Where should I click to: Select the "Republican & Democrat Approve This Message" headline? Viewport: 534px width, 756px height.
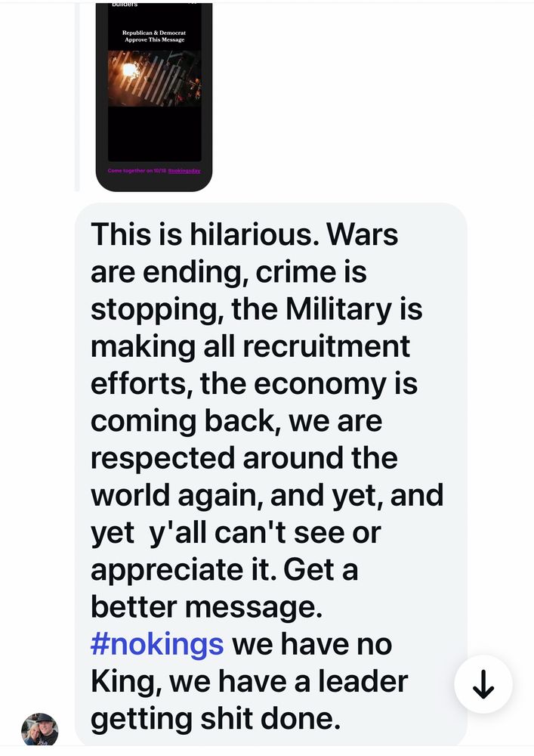coord(154,36)
